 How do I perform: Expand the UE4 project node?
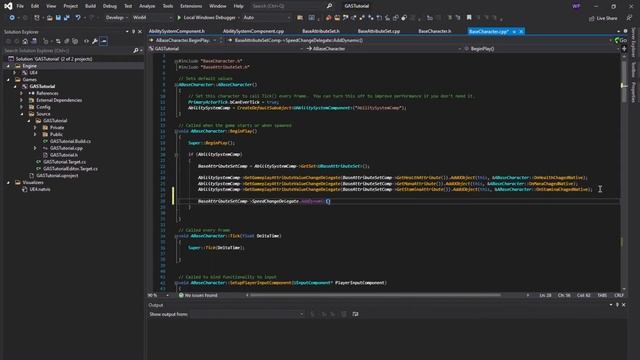(15, 73)
